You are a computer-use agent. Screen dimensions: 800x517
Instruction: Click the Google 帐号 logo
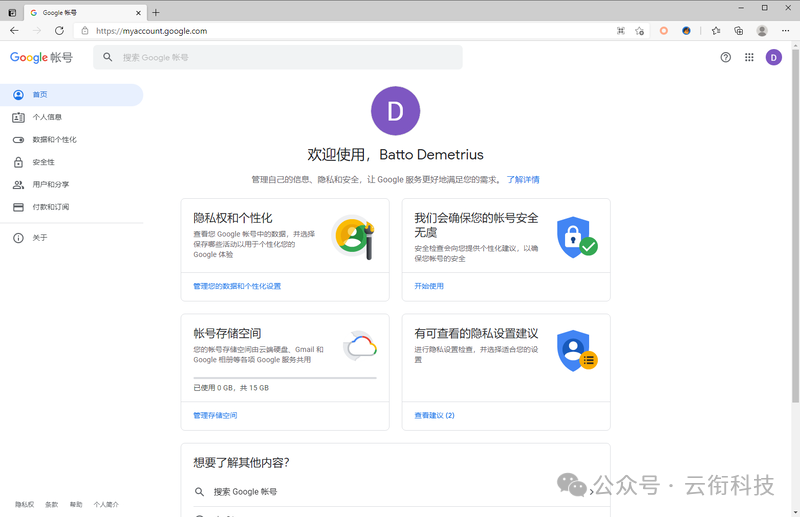41,57
